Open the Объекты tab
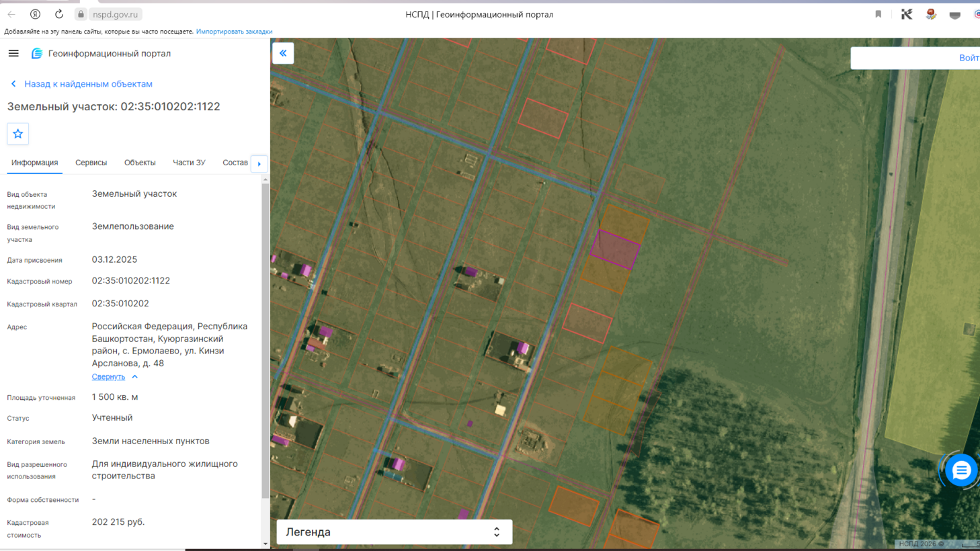980x551 pixels. click(140, 163)
